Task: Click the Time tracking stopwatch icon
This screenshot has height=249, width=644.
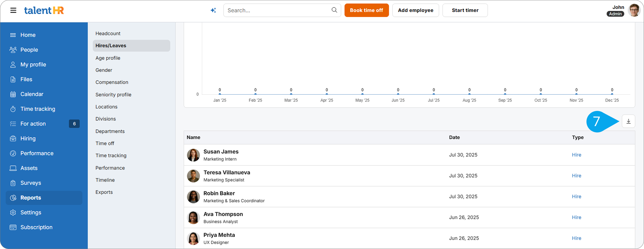Action: point(13,109)
